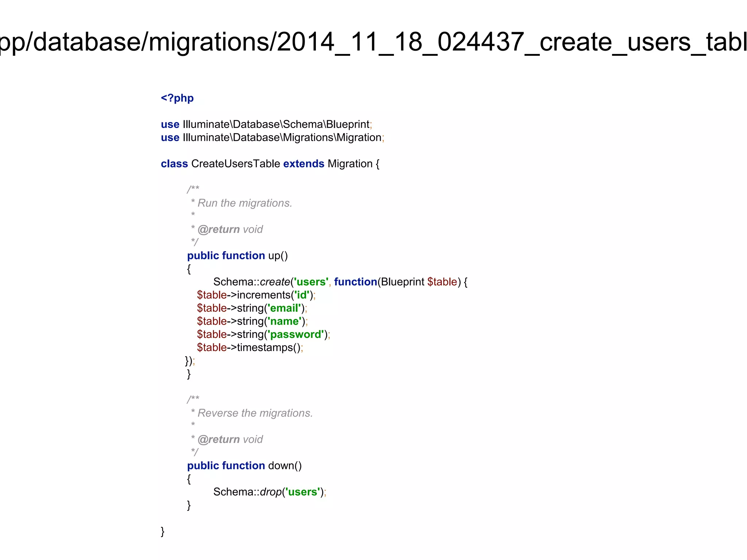Click the $table->string('name') line
Viewport: 747px width, 560px height.
[252, 321]
